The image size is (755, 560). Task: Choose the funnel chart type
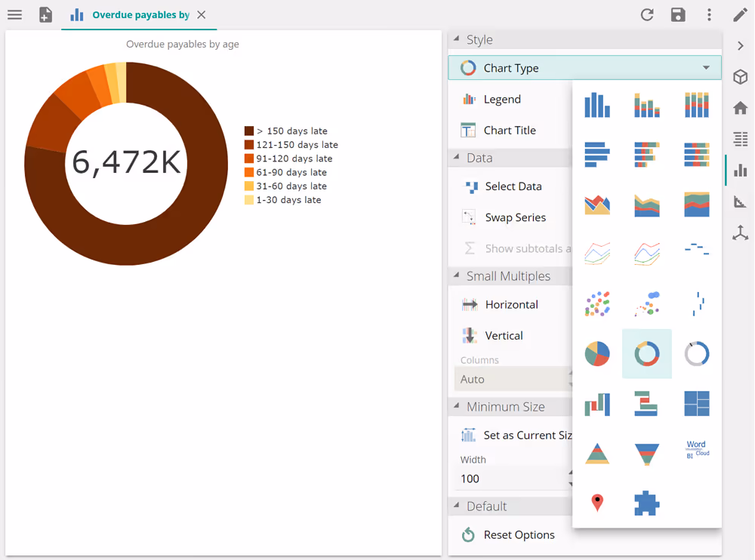[x=647, y=454]
